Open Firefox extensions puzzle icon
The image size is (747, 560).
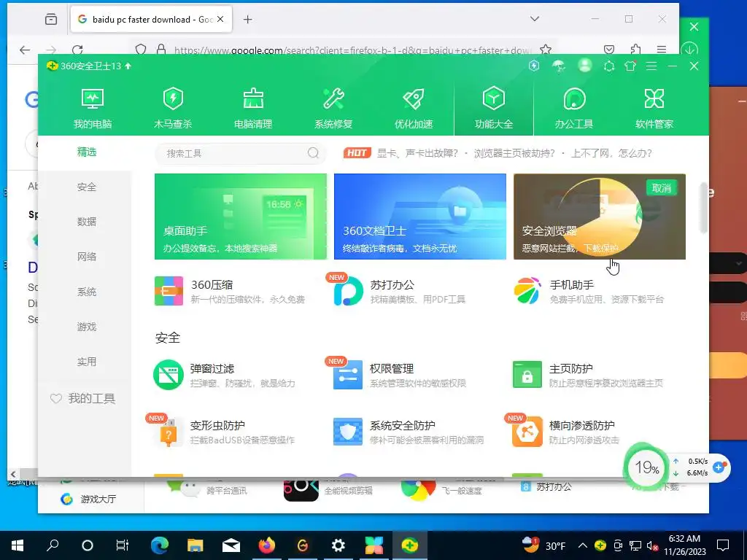[635, 50]
